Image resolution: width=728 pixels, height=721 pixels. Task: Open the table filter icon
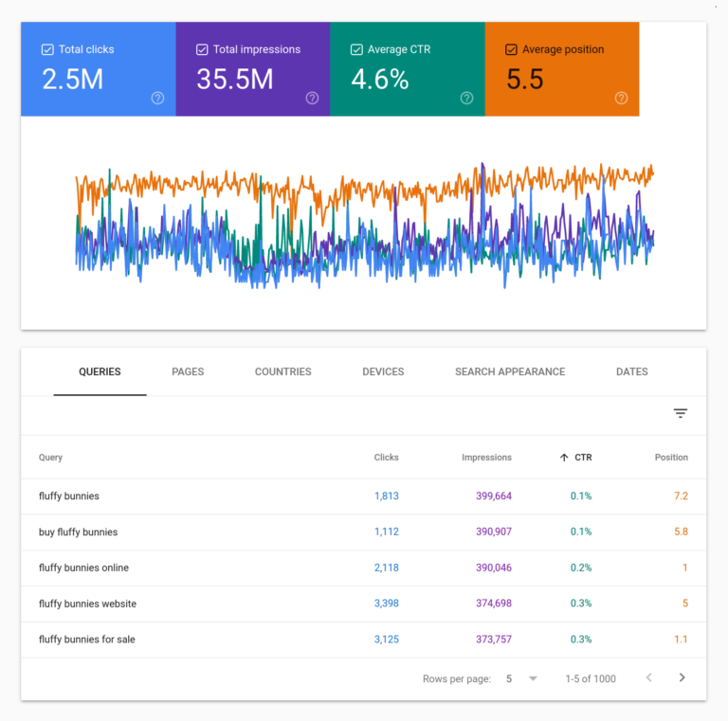point(680,413)
